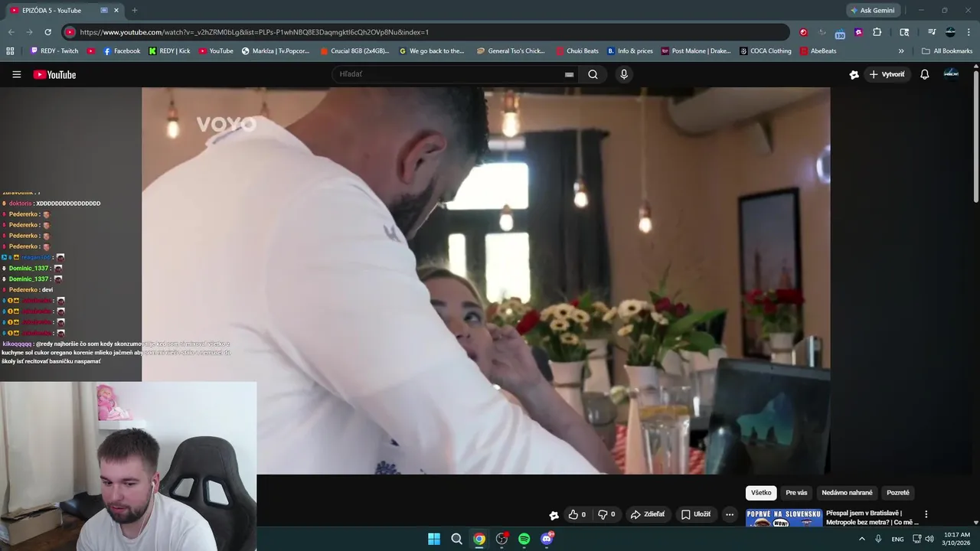Click the sparkle icon next to Vytvoriť
The width and height of the screenshot is (980, 551).
854,74
